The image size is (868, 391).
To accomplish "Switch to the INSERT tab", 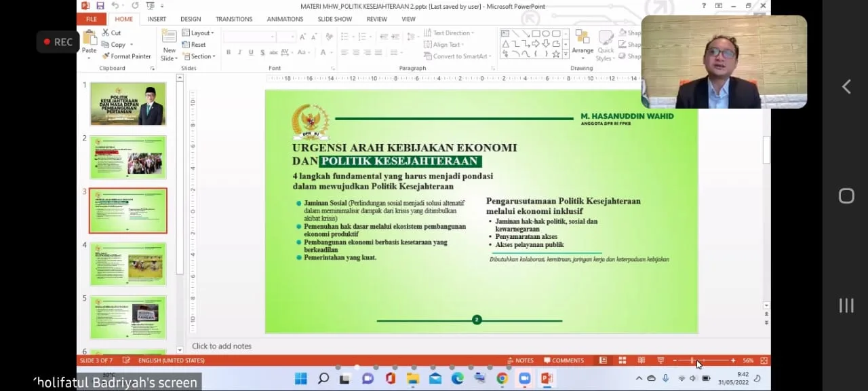I will point(157,19).
